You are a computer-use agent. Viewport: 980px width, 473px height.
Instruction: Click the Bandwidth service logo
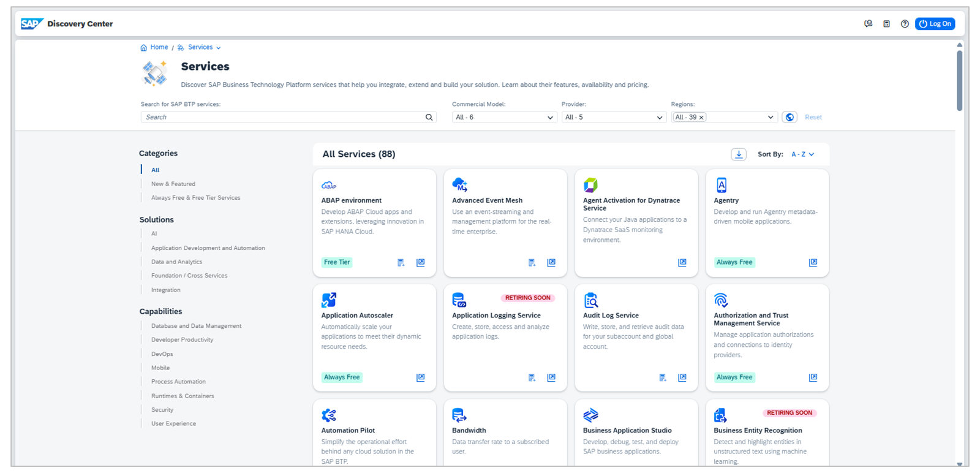point(459,415)
